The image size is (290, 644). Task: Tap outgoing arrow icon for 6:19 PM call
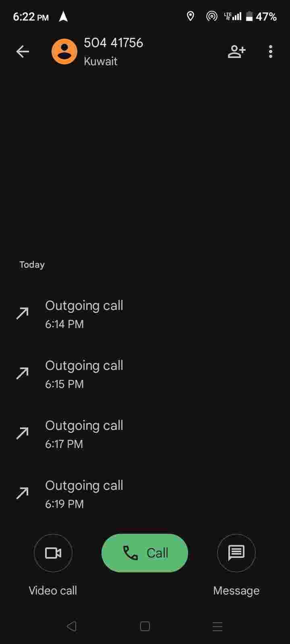[x=23, y=493]
